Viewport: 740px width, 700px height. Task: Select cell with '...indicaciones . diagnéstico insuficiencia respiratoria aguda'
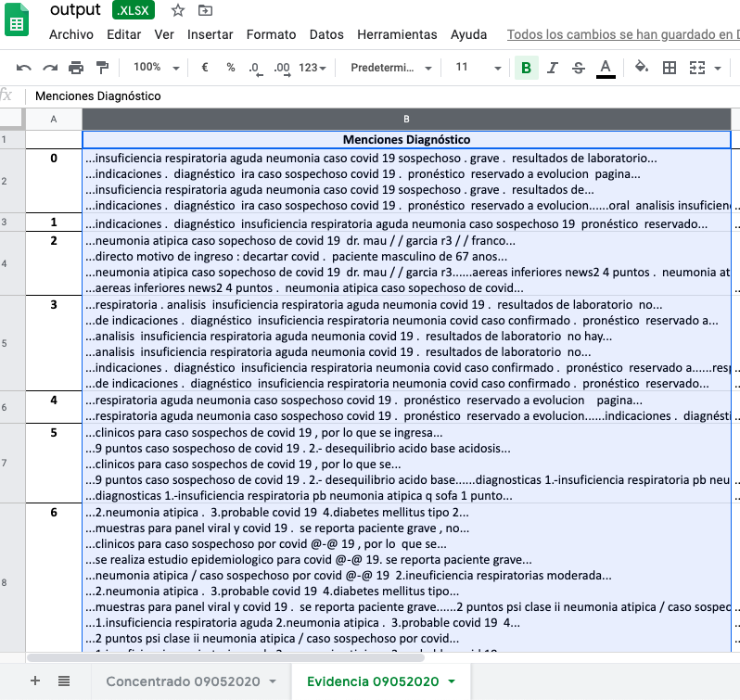click(406, 223)
